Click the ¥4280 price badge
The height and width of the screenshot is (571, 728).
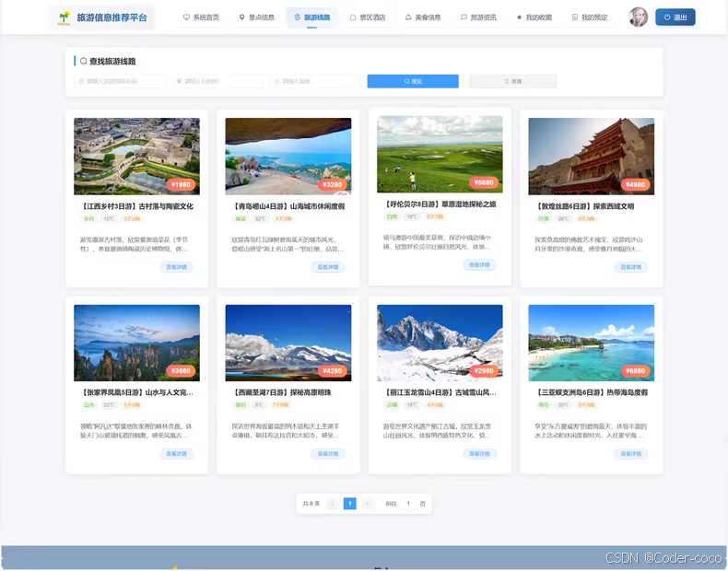(x=332, y=371)
